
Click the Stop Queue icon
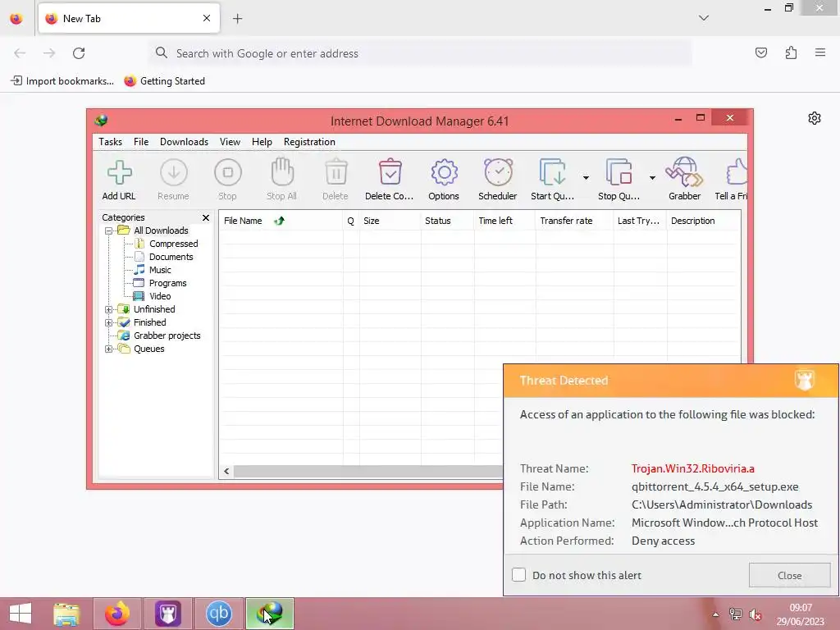coord(619,172)
